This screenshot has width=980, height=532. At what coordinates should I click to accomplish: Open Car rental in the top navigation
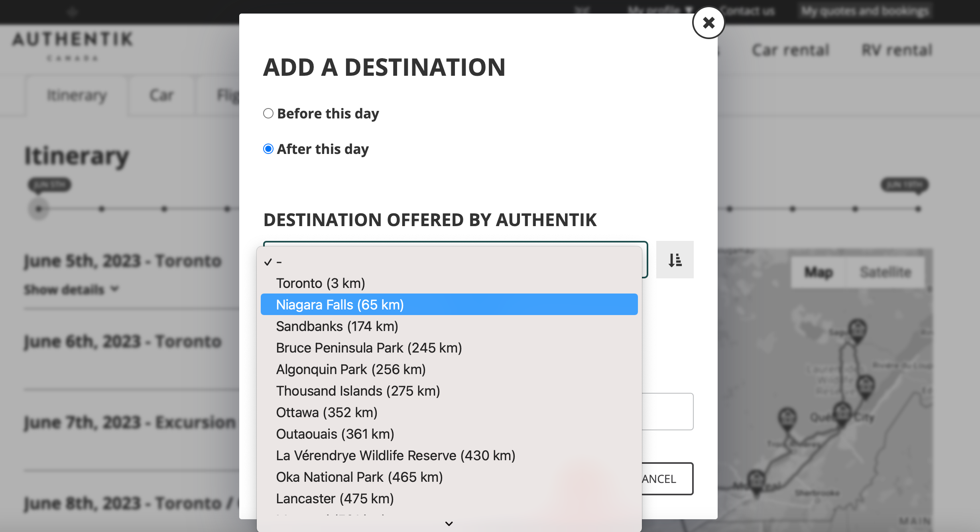tap(791, 50)
